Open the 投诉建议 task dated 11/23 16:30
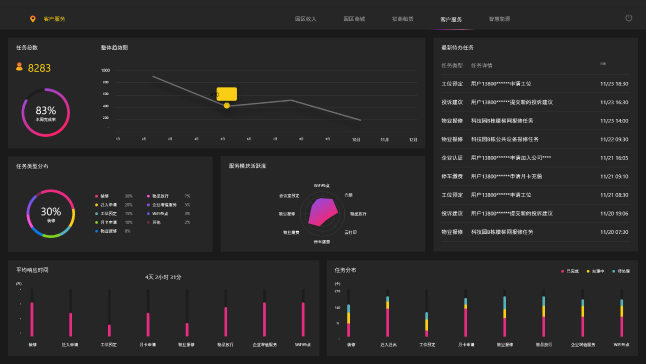 (x=535, y=102)
